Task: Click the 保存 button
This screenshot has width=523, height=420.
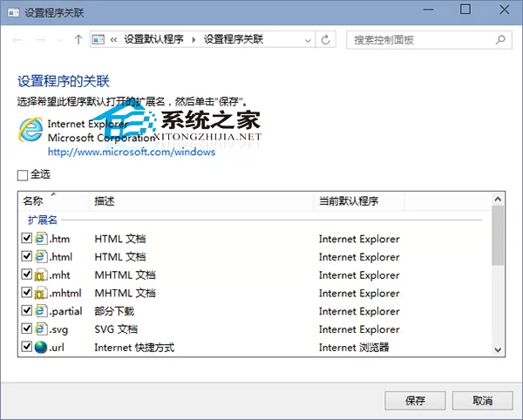Action: point(415,400)
